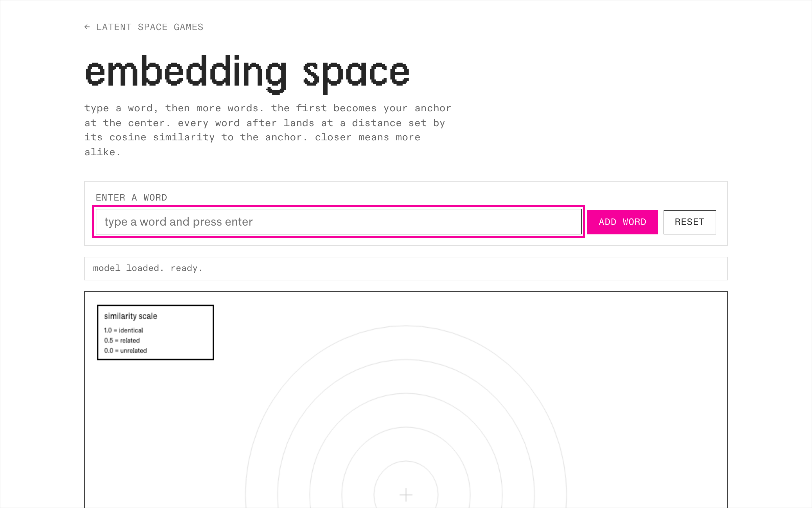This screenshot has height=508, width=812.
Task: Click the Add Word button
Action: coord(622,222)
